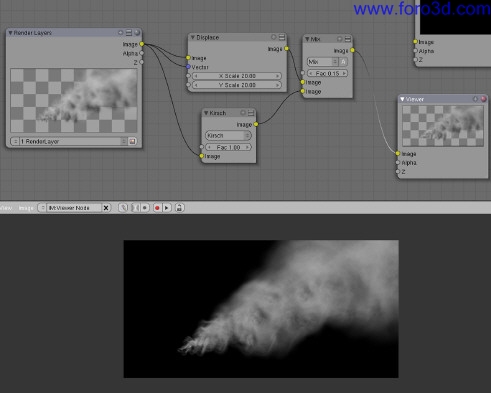The width and height of the screenshot is (491, 393).
Task: Click the play arrow icon in image toolbar
Action: coord(167,208)
